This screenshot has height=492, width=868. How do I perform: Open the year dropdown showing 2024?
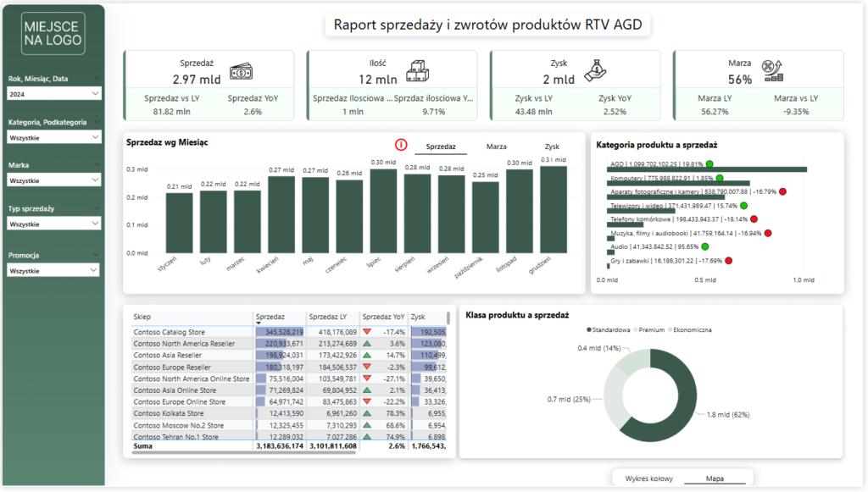pyautogui.click(x=53, y=94)
